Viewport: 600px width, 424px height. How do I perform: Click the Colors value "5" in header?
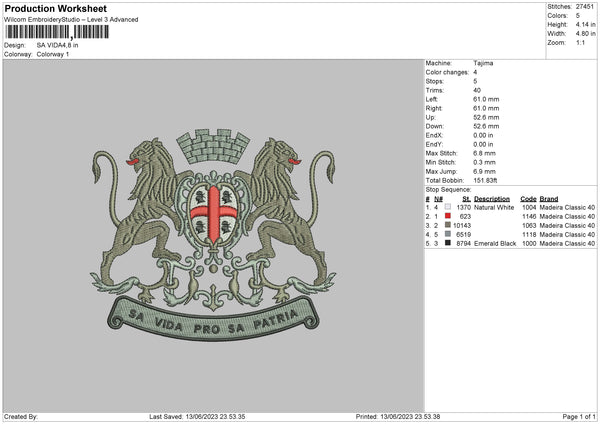coord(578,16)
